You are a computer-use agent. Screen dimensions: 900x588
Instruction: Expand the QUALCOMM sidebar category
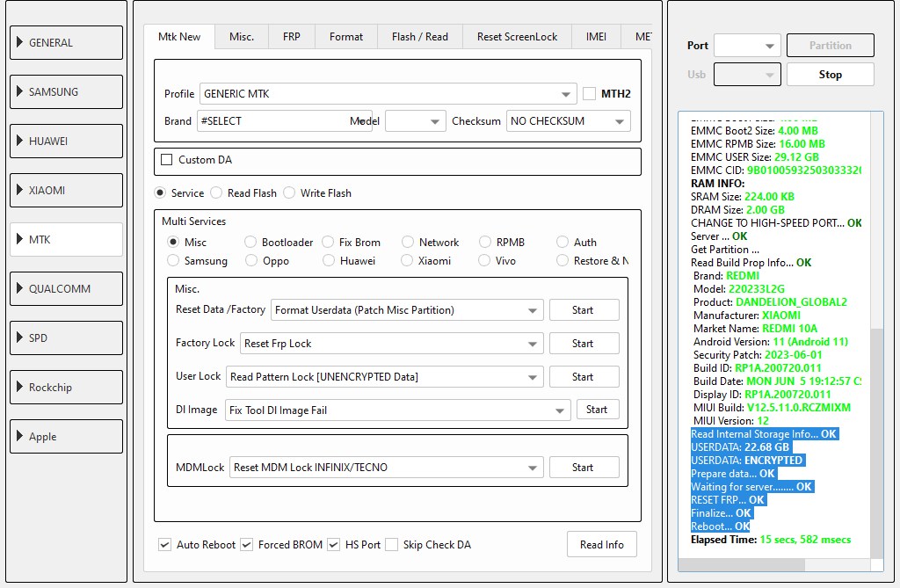pyautogui.click(x=66, y=288)
